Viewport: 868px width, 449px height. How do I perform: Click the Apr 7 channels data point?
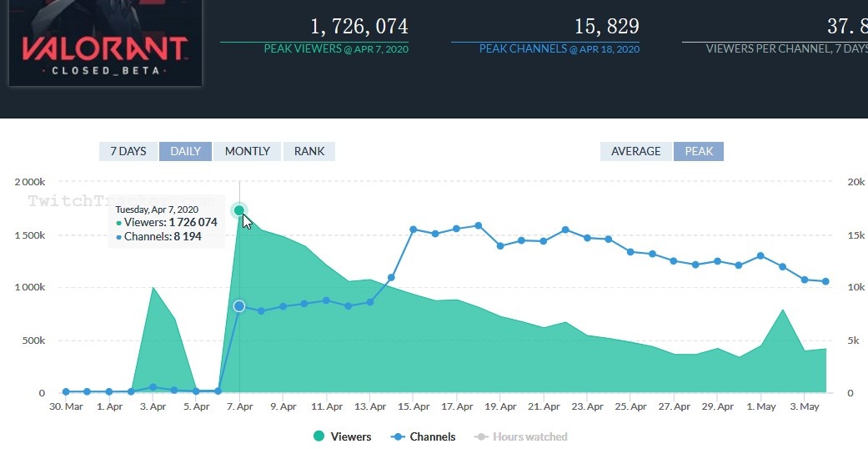[239, 306]
